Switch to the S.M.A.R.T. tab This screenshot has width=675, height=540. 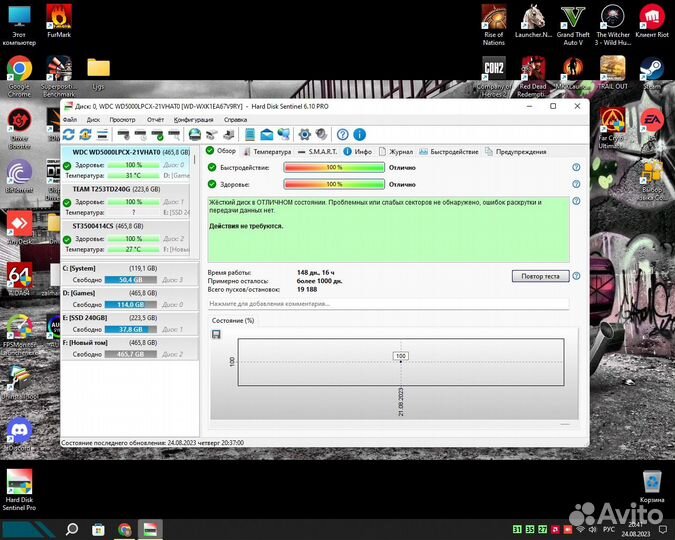point(318,152)
